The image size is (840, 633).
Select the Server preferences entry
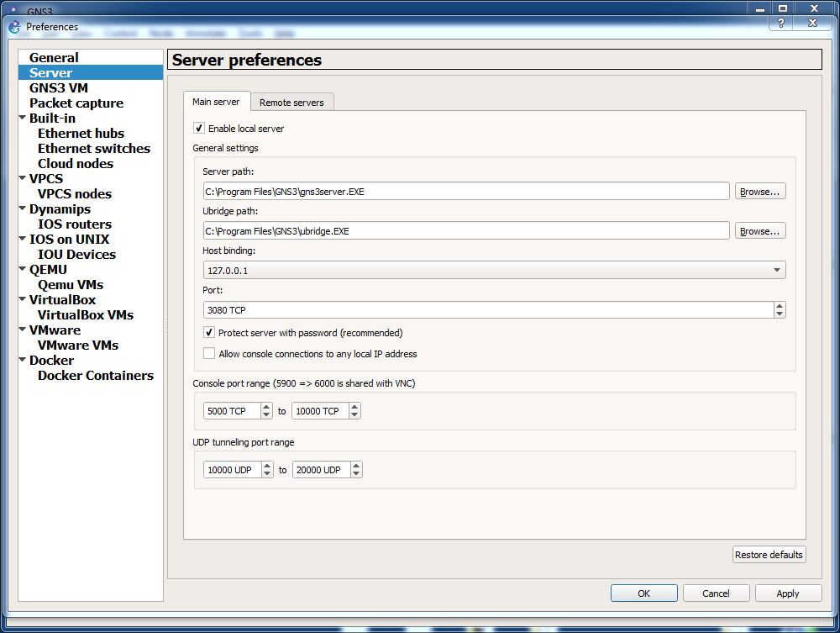[91, 72]
